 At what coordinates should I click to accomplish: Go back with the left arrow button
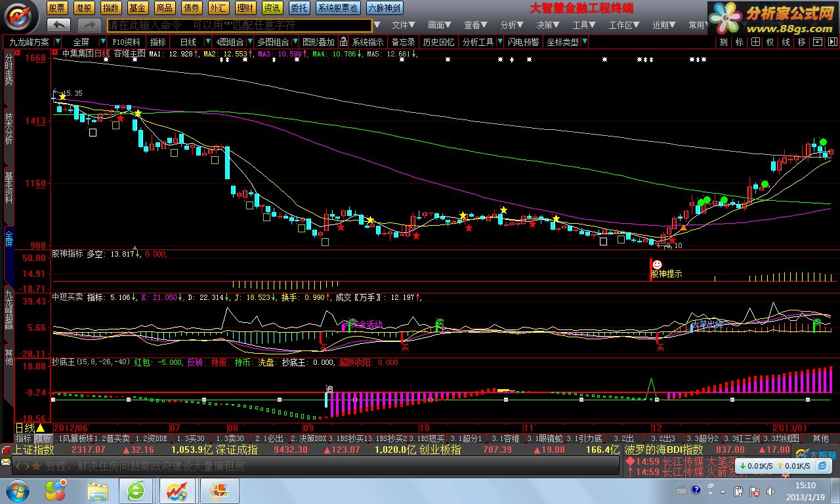pyautogui.click(x=59, y=25)
